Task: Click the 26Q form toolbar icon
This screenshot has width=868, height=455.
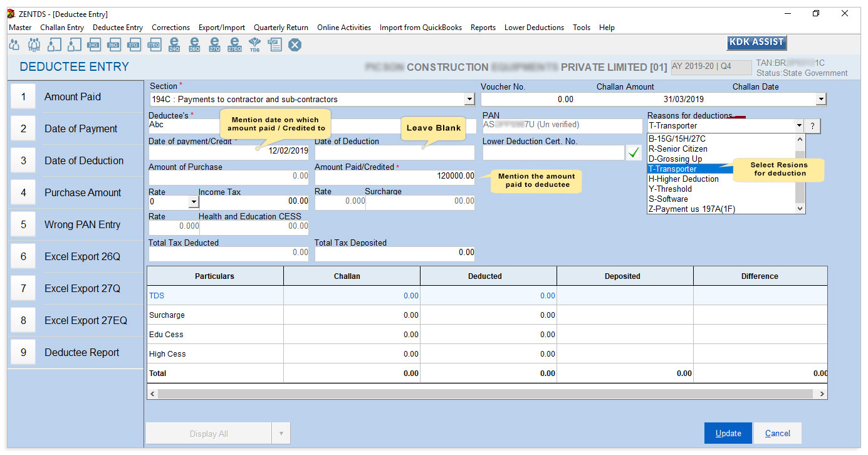Action: 113,44
